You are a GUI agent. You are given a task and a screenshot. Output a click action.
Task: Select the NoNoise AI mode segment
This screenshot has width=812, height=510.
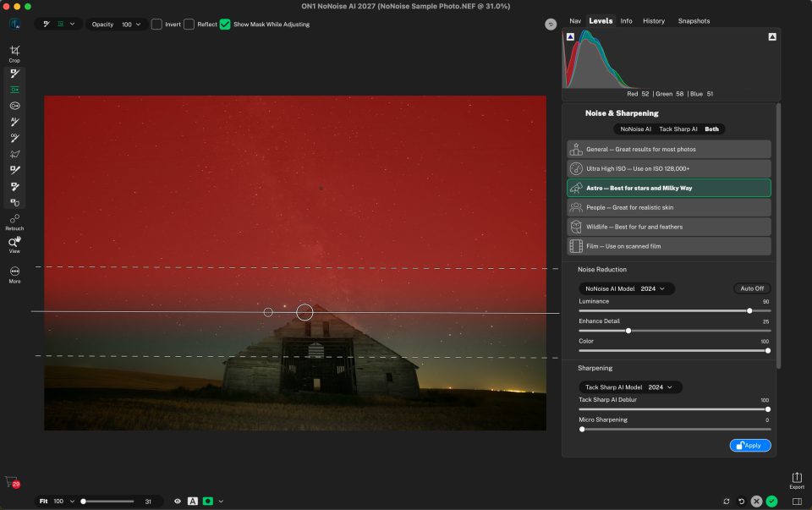tap(635, 129)
